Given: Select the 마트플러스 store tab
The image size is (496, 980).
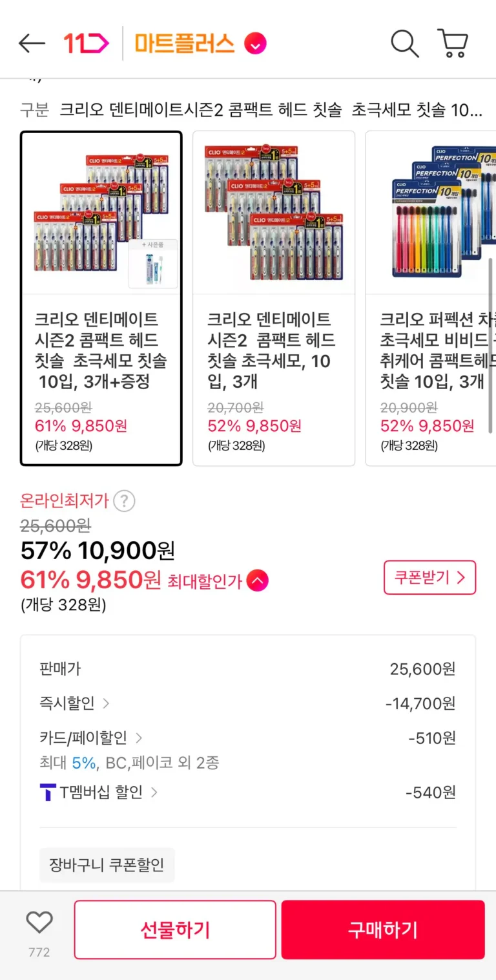Looking at the screenshot, I should click(x=184, y=44).
